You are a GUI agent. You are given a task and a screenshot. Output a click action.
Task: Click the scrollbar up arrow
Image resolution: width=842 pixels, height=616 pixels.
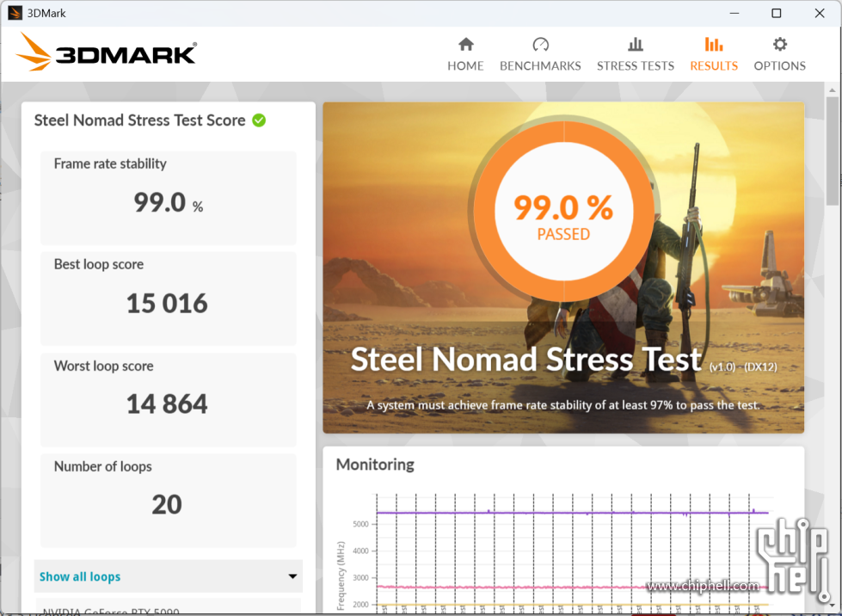point(832,89)
